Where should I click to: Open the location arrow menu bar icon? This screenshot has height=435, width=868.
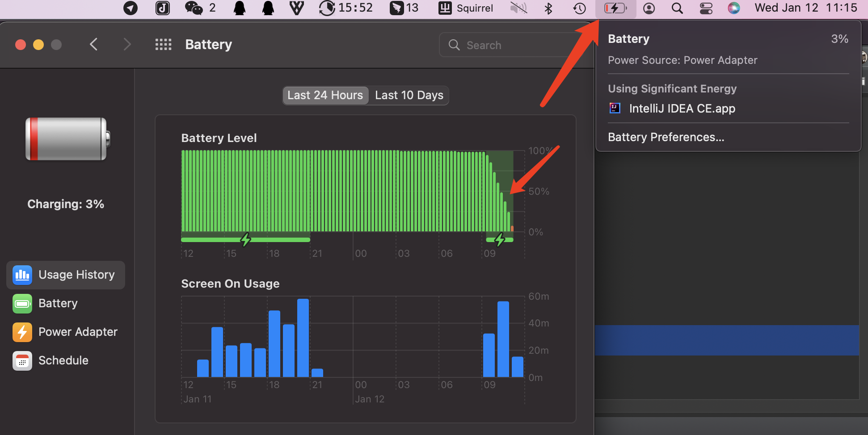point(131,8)
